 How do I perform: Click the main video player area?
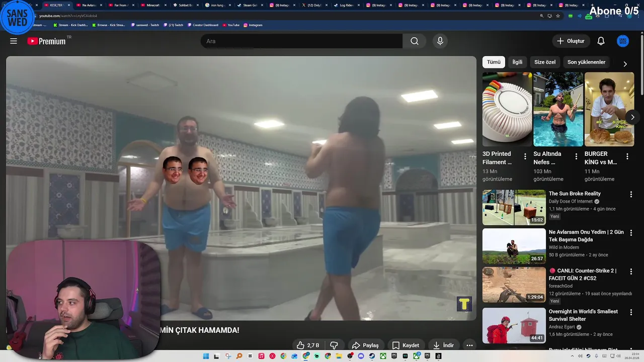[x=241, y=188]
